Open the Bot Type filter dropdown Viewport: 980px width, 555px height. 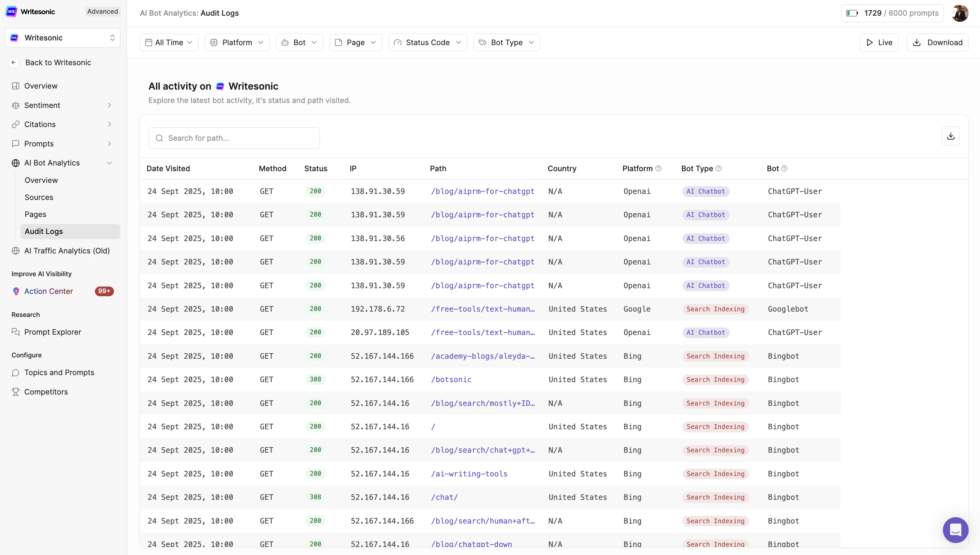[x=506, y=42]
